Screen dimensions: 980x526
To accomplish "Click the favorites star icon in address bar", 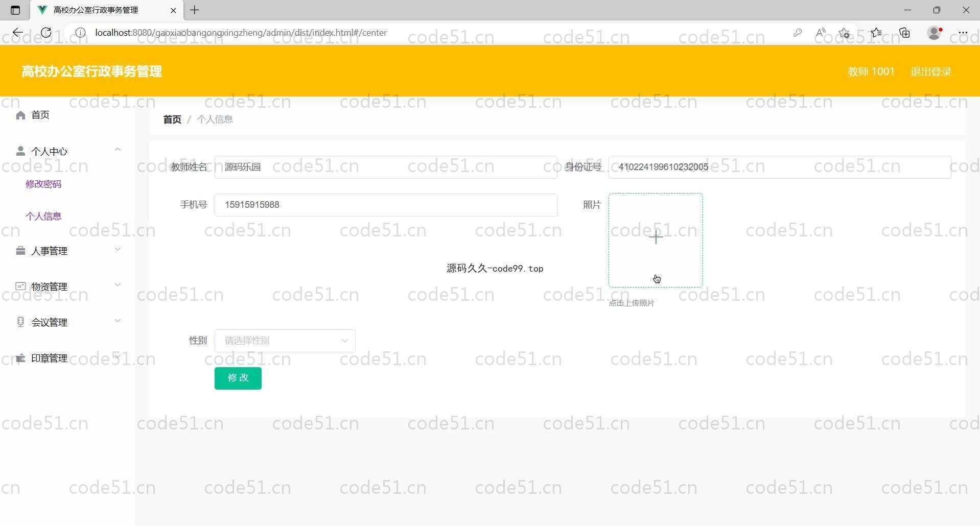I will point(844,33).
